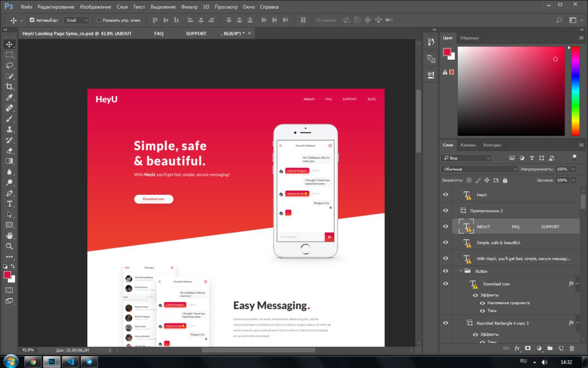
Task: Hide Rounded Rectangle 4 copy 3 layer
Action: pos(445,323)
